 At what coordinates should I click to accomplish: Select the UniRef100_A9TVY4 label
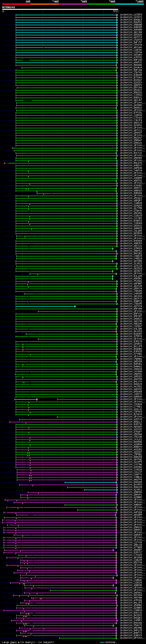[x=131, y=306]
